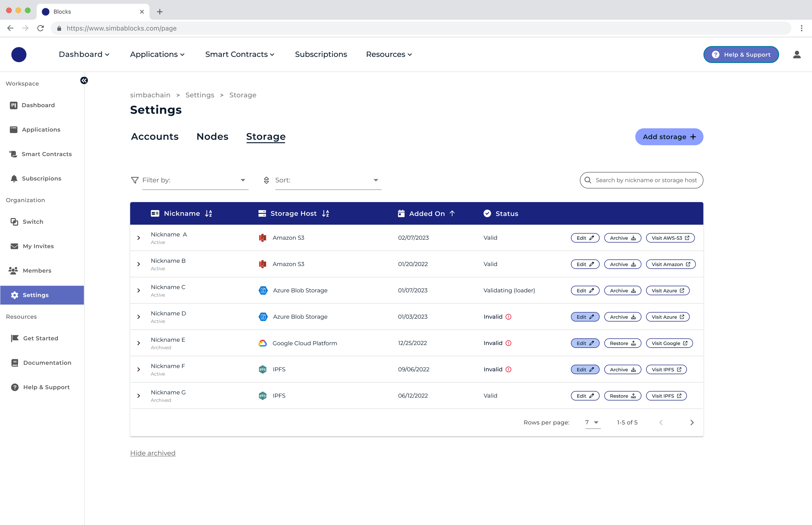Screen dimensions: 812x525
Task: Expand the Nickname E row
Action: [139, 343]
